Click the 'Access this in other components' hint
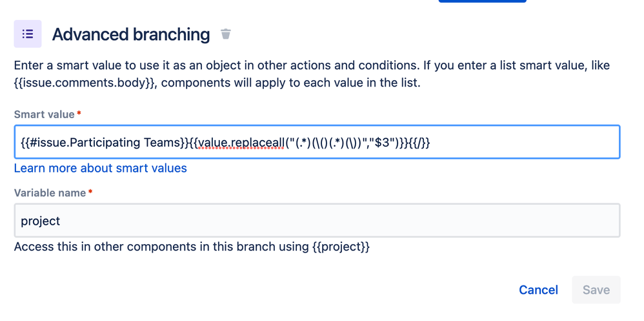Image resolution: width=644 pixels, height=321 pixels. pos(192,247)
